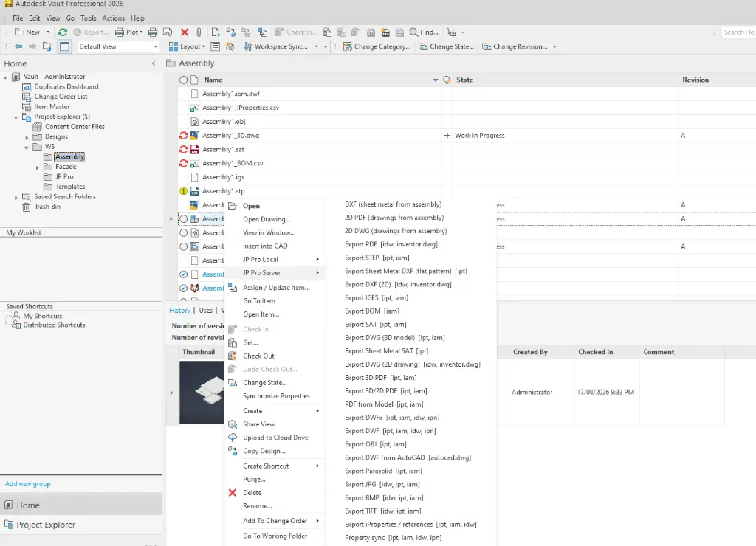Image resolution: width=756 pixels, height=546 pixels.
Task: Expand the Designs folder
Action: [27, 137]
